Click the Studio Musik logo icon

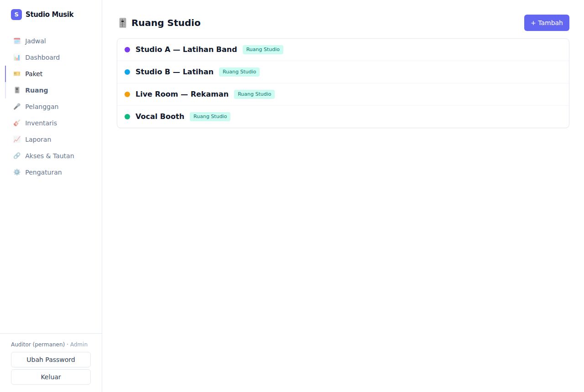coord(16,15)
